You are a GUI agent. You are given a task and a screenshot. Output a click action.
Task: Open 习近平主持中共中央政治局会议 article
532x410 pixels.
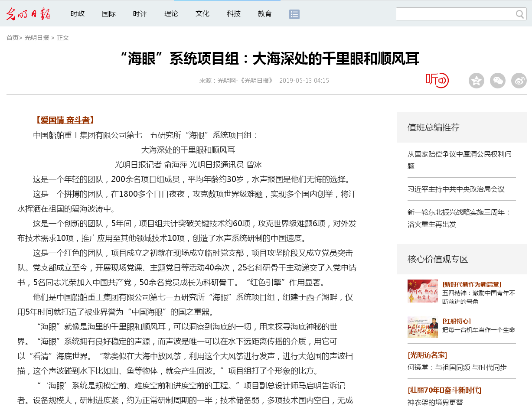(x=456, y=189)
